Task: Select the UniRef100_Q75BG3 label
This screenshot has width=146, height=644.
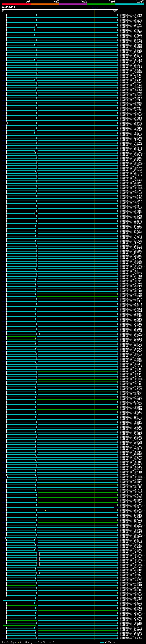Action: tap(131, 75)
